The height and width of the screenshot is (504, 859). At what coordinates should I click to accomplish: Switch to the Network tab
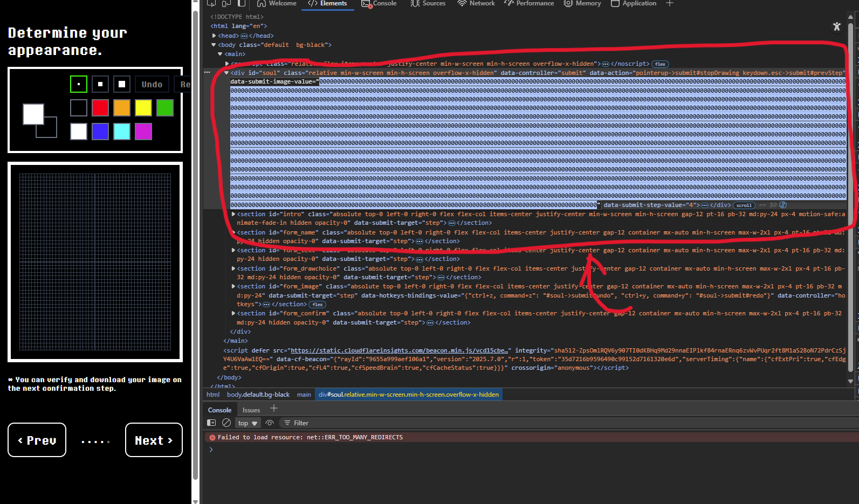(x=476, y=4)
